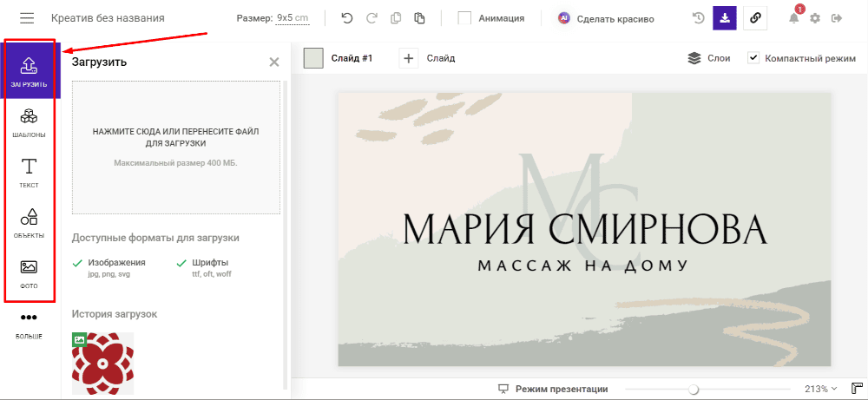868x400 pixels.
Task: Click the Сделать красиво AI button
Action: [606, 18]
